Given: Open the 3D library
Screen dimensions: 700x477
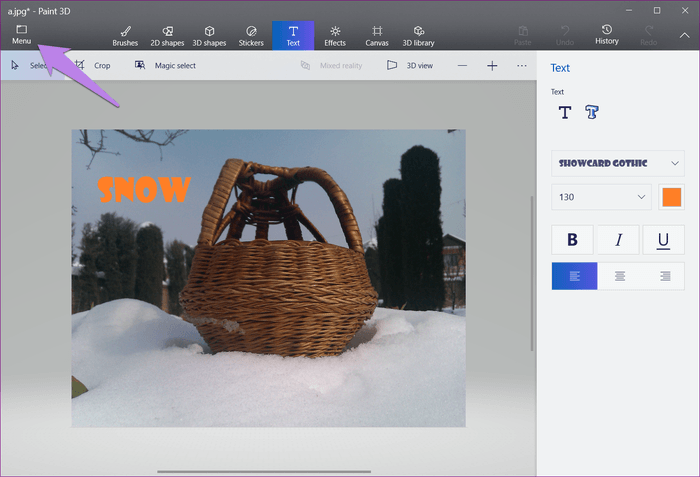Looking at the screenshot, I should [418, 36].
